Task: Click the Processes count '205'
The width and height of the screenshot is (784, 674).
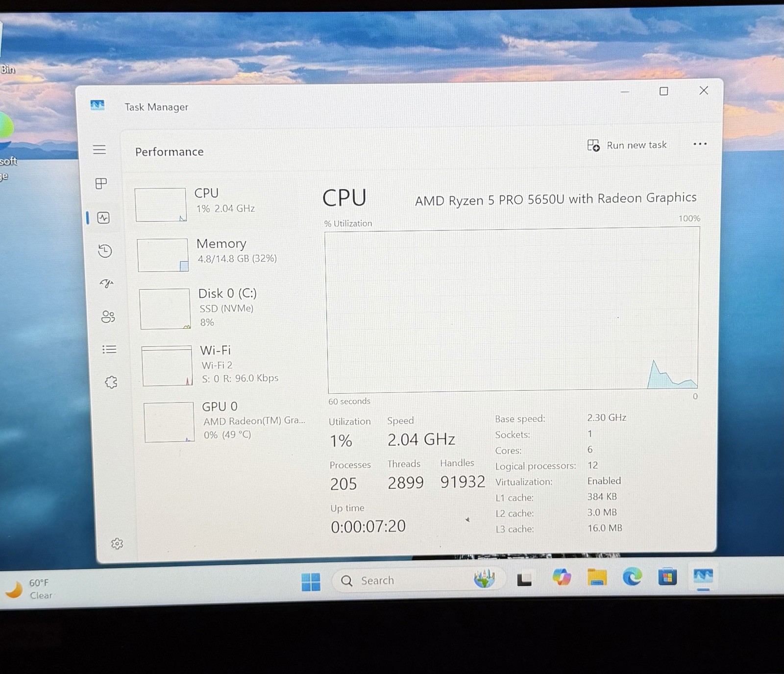Action: (x=343, y=484)
